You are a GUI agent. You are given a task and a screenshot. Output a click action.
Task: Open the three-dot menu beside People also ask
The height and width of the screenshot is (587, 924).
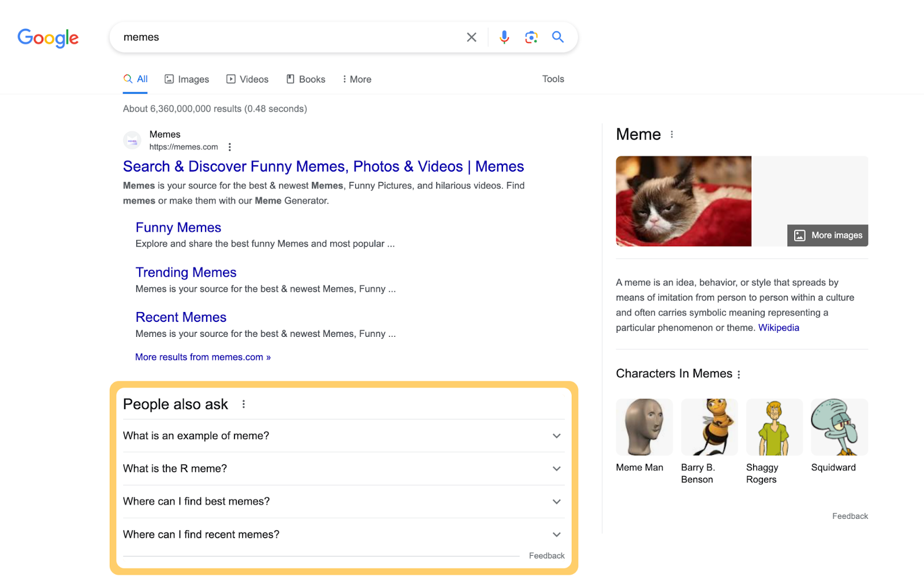(244, 404)
